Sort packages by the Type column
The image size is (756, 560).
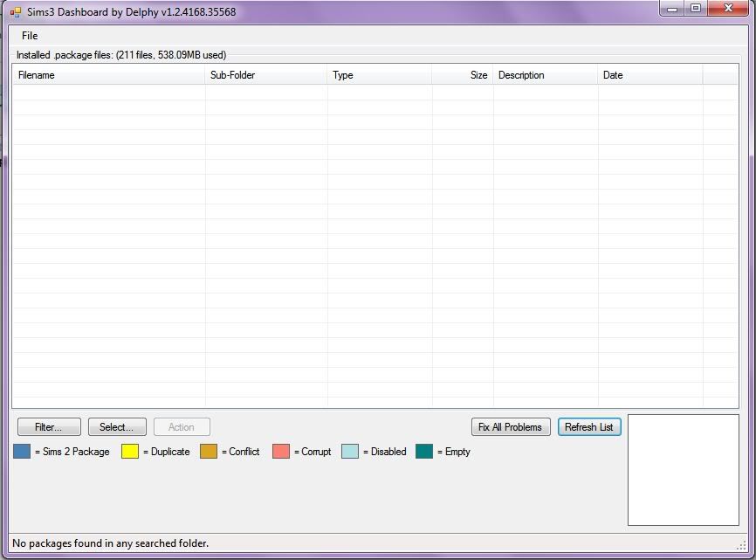click(x=342, y=75)
